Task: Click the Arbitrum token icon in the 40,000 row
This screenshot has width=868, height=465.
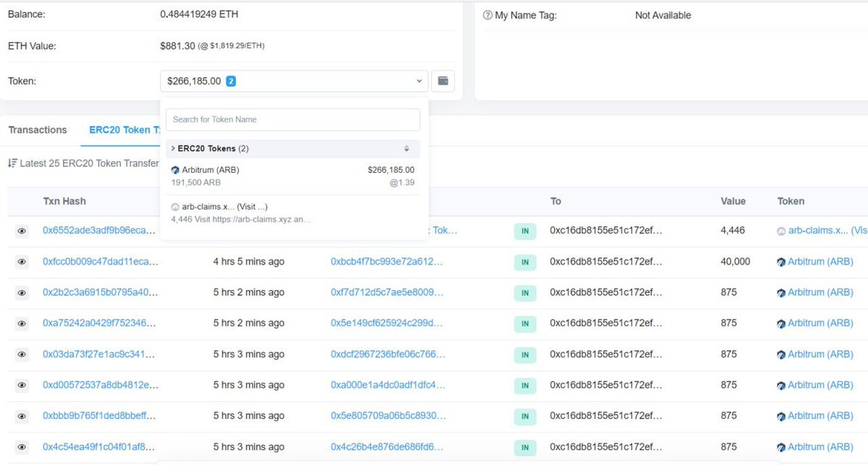Action: 781,262
